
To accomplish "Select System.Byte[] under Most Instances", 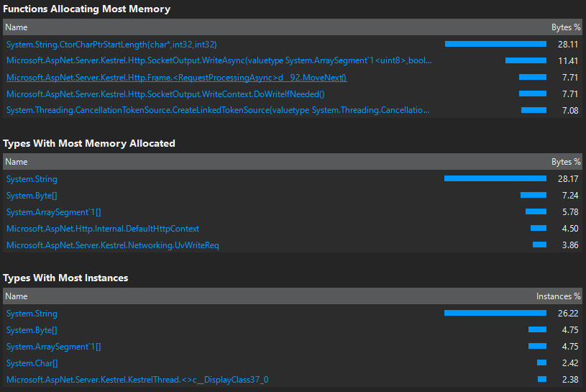I will pos(32,330).
